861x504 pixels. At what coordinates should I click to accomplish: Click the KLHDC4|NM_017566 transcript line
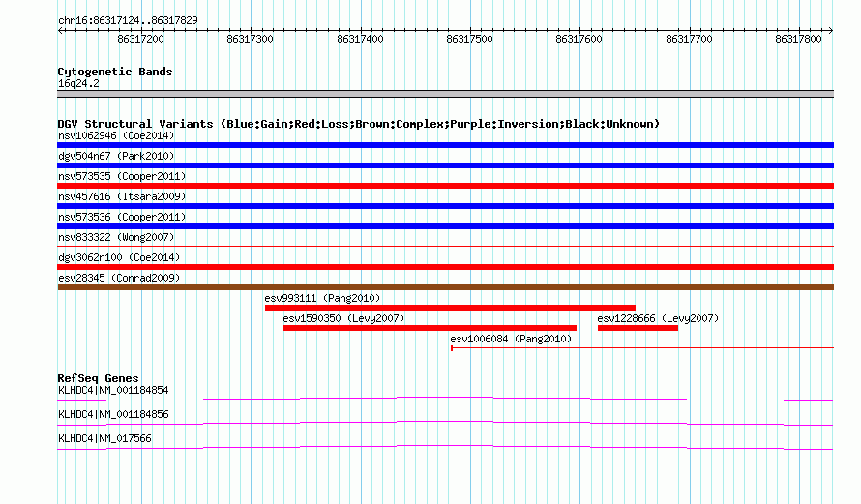445,448
